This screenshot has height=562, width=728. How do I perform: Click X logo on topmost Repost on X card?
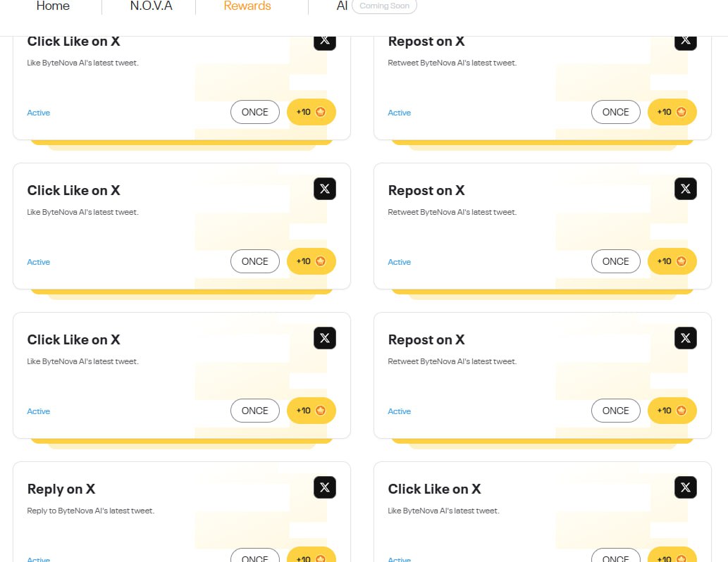point(686,40)
